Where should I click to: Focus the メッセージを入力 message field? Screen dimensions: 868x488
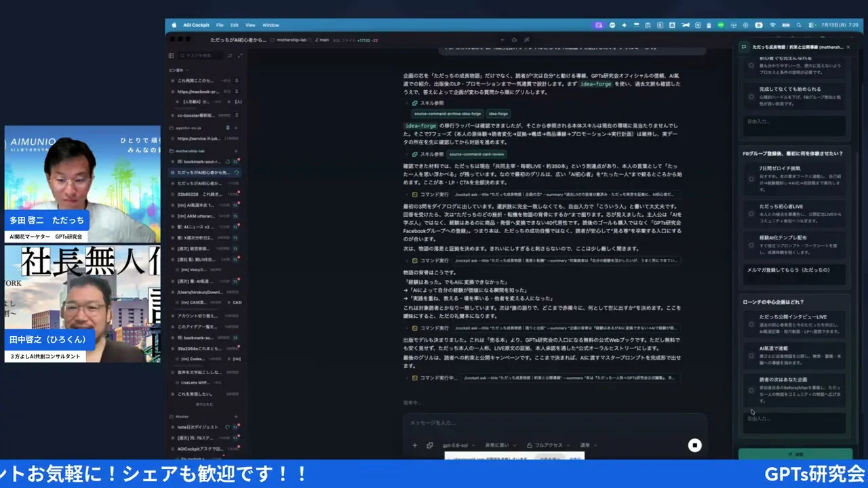555,423
